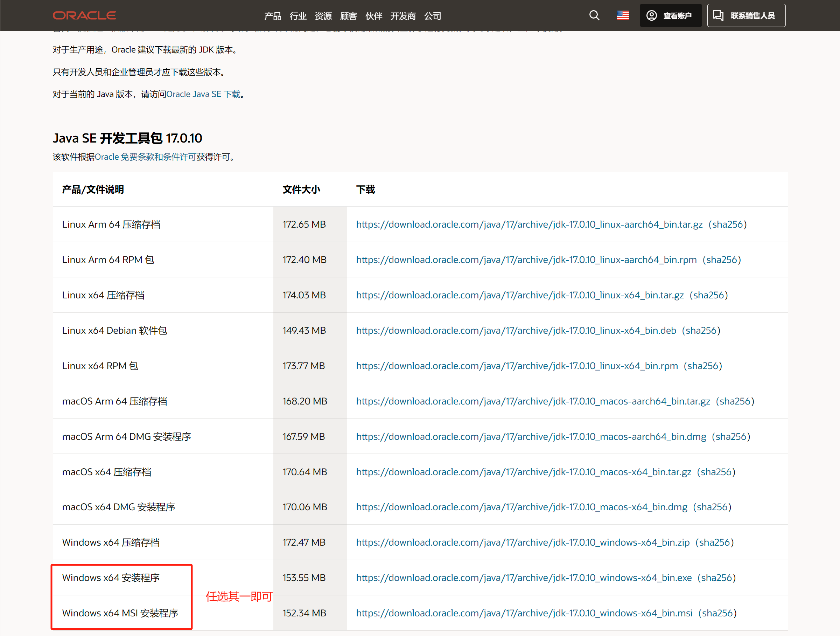Click the 产品/文件说明 column header
Screen dimensions: 840x636
(x=93, y=189)
